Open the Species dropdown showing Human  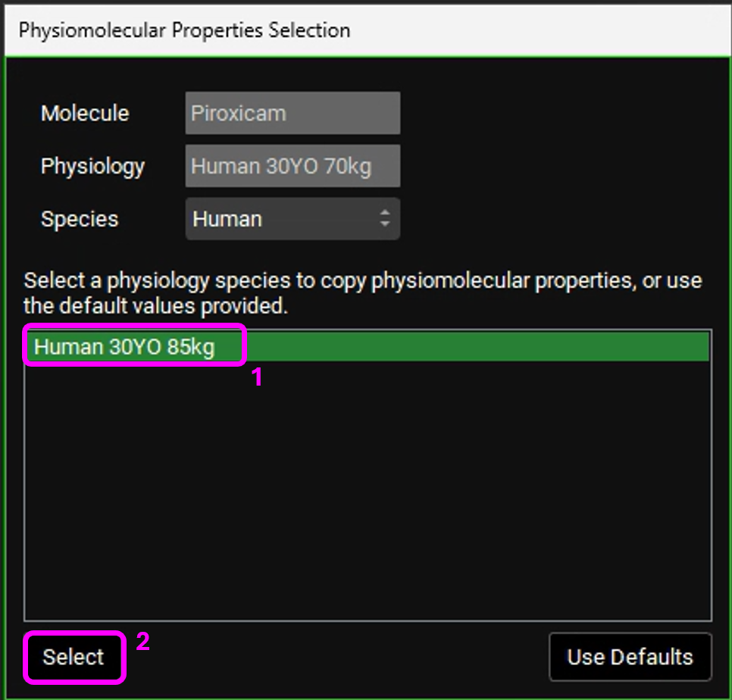click(x=292, y=220)
